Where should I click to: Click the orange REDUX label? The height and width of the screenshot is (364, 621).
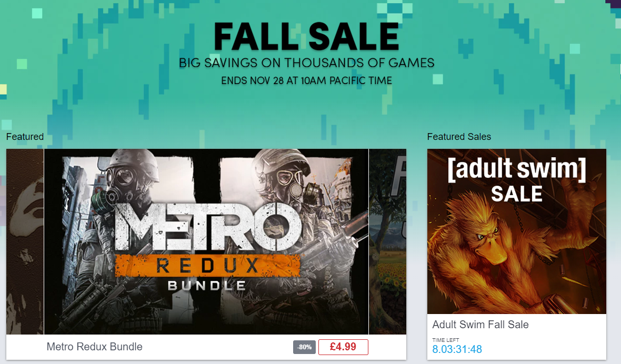[x=207, y=266]
